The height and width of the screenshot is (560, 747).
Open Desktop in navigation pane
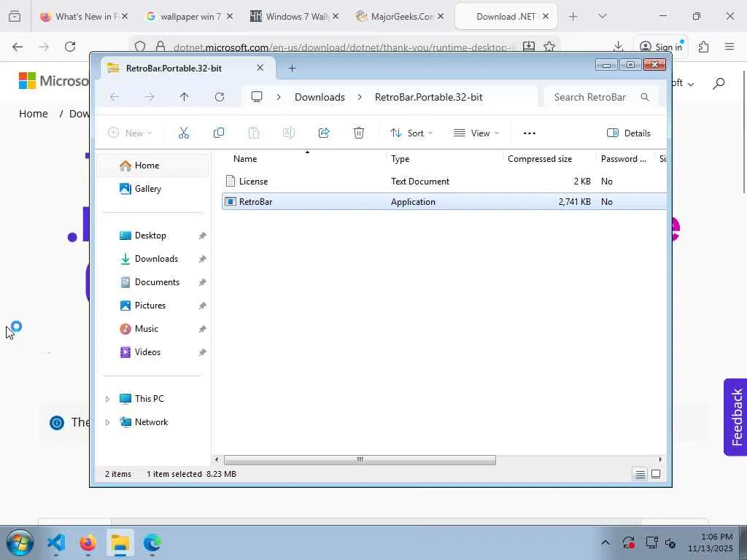point(152,236)
